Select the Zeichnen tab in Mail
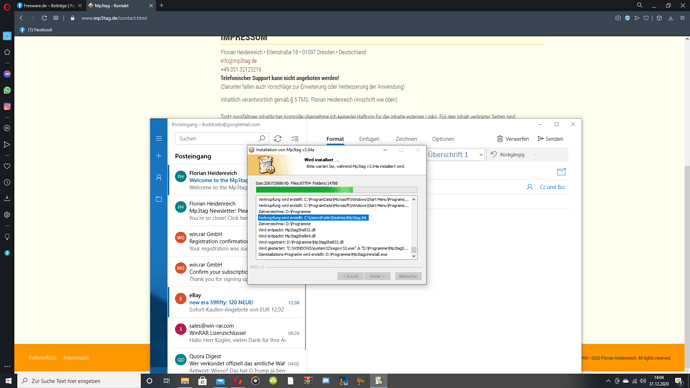 (x=406, y=139)
